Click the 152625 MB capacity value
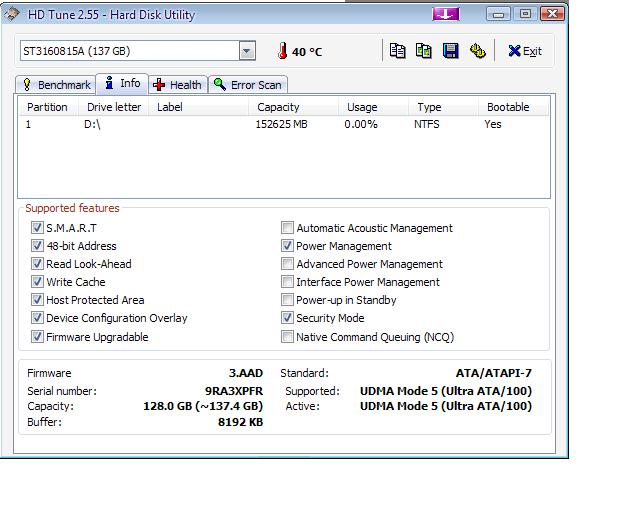Image resolution: width=640 pixels, height=512 pixels. 281,124
